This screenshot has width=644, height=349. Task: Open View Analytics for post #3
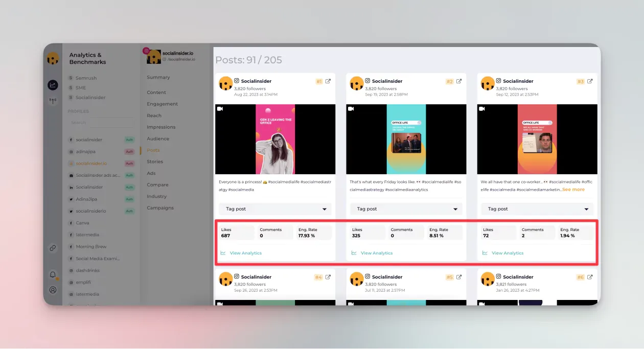508,253
